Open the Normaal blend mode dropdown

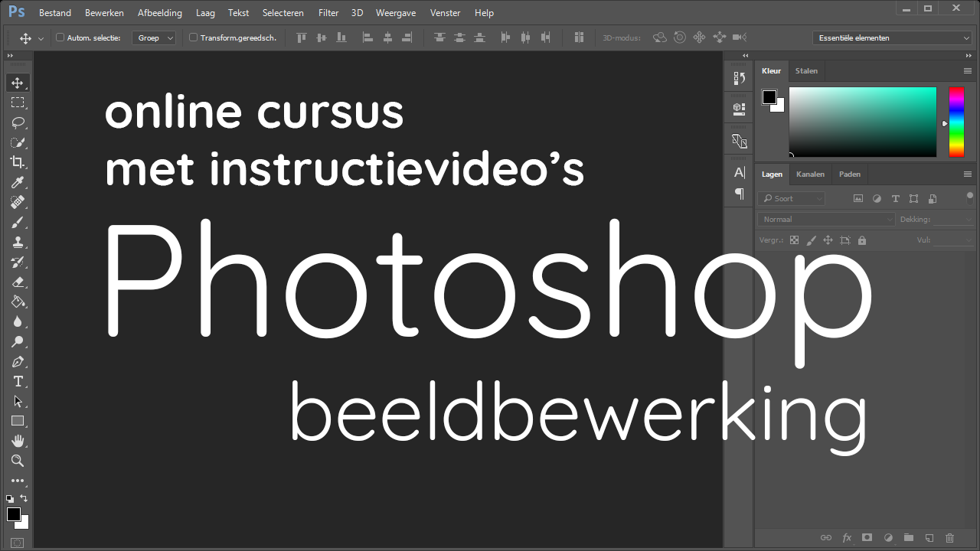coord(826,219)
